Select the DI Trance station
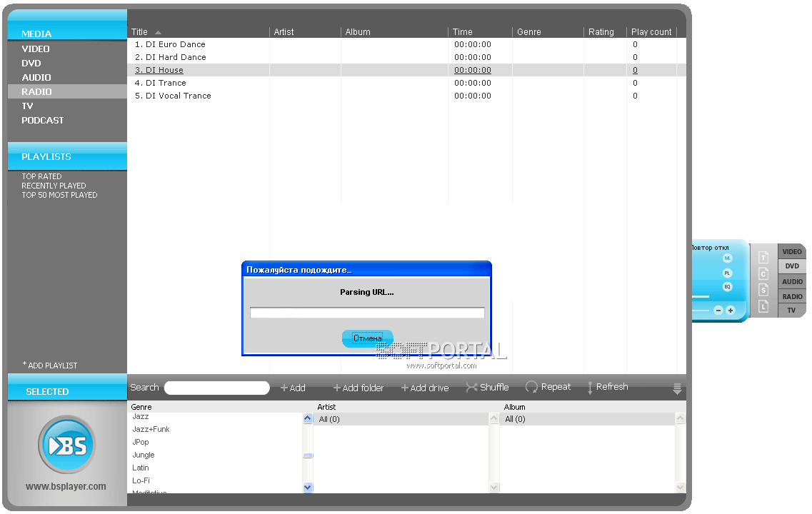The width and height of the screenshot is (812, 514). (x=406, y=83)
